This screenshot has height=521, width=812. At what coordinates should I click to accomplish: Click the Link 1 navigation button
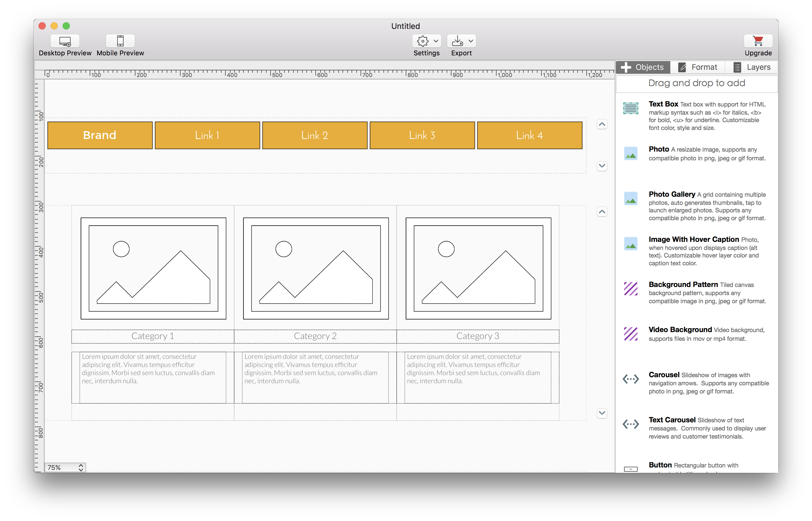click(x=207, y=135)
